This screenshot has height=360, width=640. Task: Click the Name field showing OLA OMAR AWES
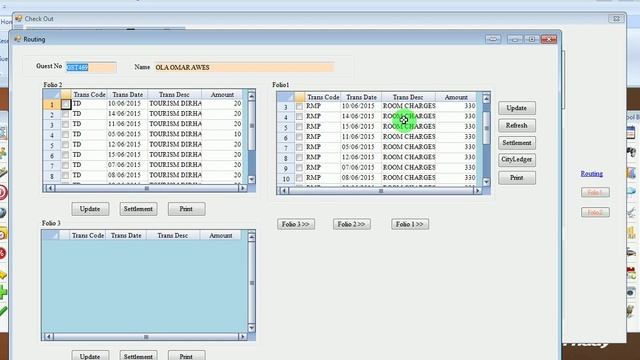click(244, 67)
